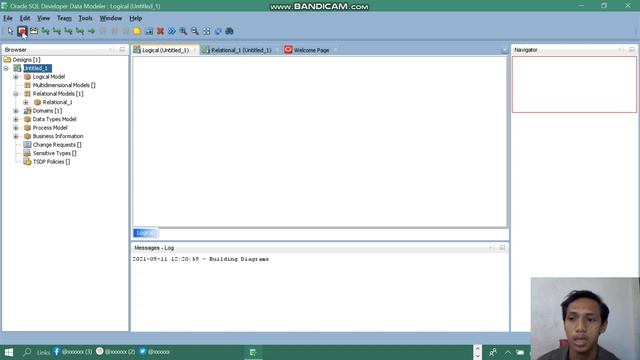The height and width of the screenshot is (360, 640).
Task: Open the View menu
Action: click(43, 18)
